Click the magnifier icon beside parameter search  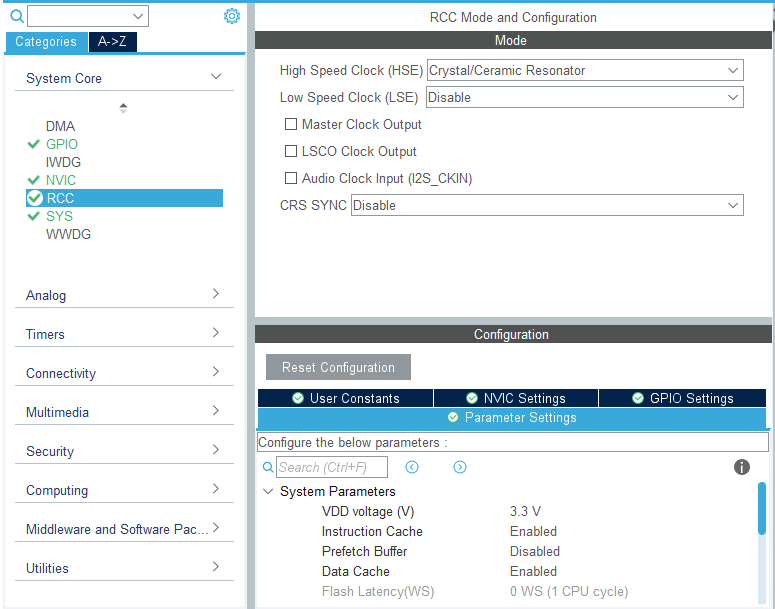tap(268, 467)
